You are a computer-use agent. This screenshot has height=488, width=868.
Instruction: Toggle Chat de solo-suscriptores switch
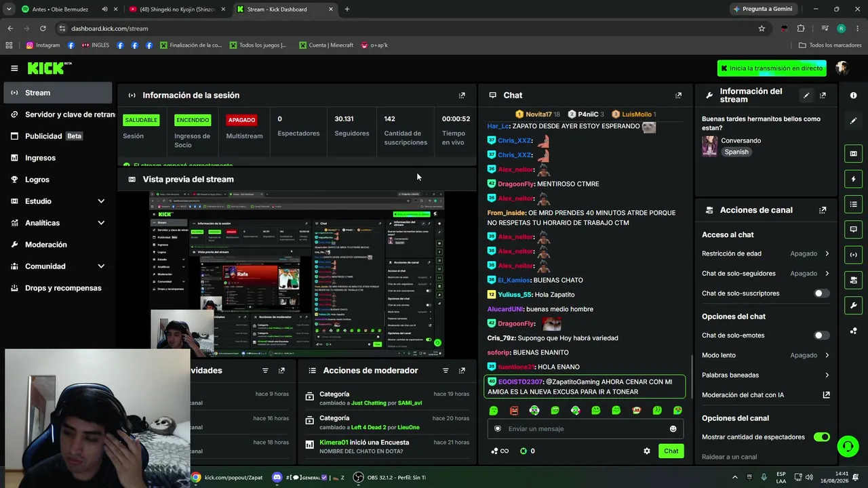click(821, 293)
